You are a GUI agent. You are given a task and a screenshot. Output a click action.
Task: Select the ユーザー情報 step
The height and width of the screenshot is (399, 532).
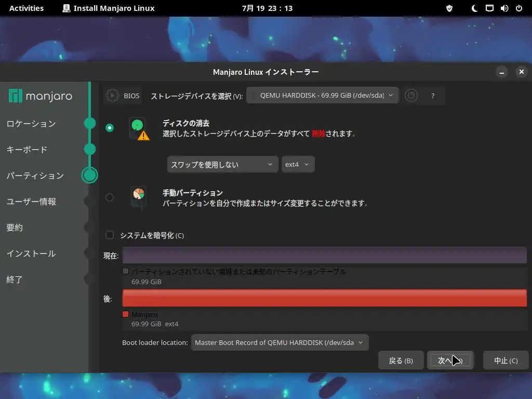click(31, 202)
